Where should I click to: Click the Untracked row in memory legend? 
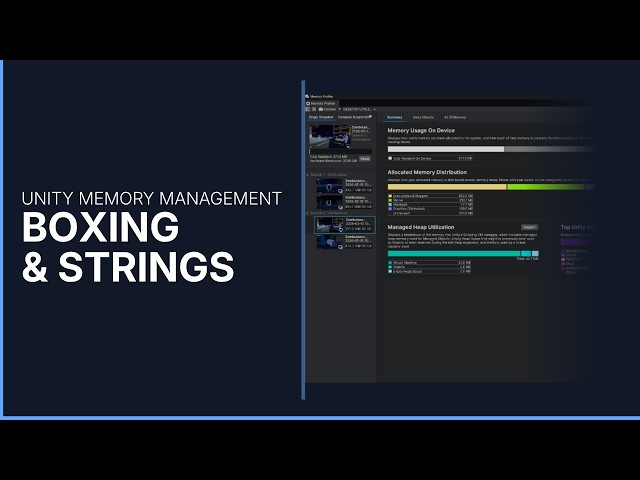(431, 213)
